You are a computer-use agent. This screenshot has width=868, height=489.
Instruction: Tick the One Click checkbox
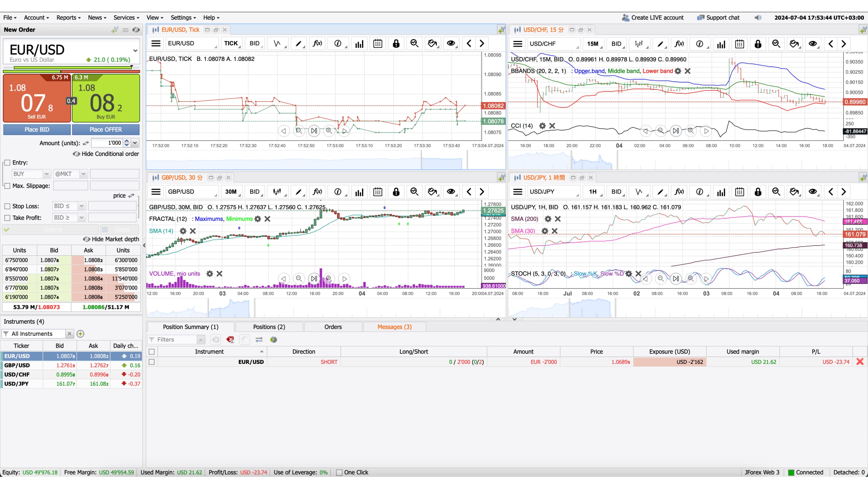tap(339, 472)
